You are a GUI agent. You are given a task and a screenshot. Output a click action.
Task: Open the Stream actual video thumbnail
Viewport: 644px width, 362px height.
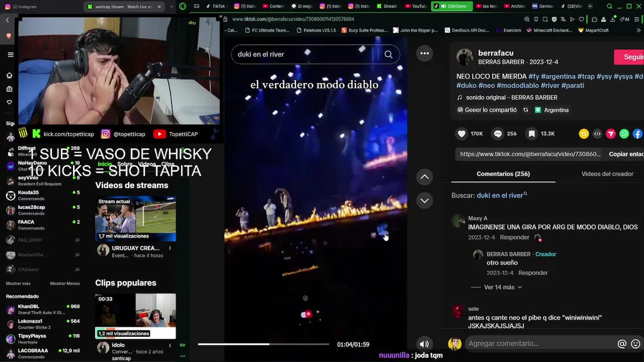[x=135, y=219]
